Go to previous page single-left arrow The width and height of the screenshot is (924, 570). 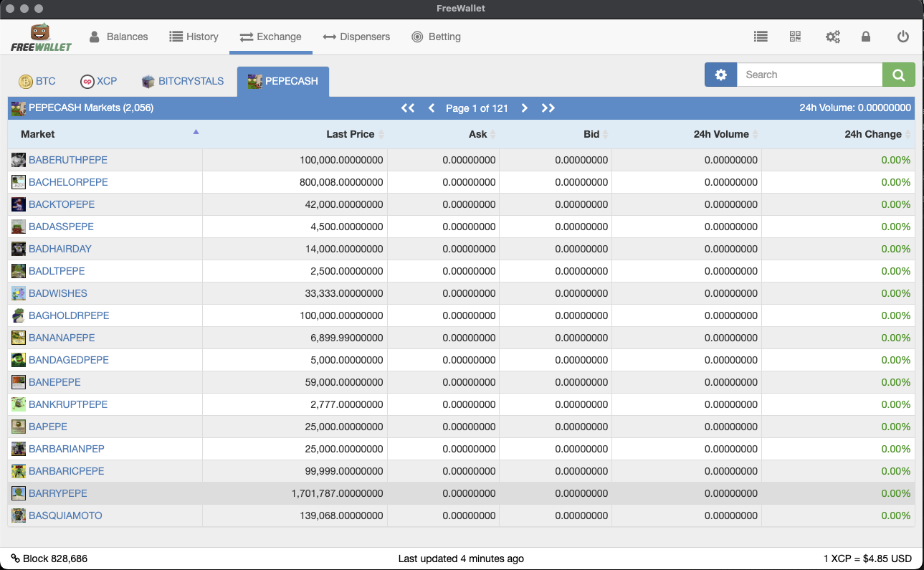(432, 108)
